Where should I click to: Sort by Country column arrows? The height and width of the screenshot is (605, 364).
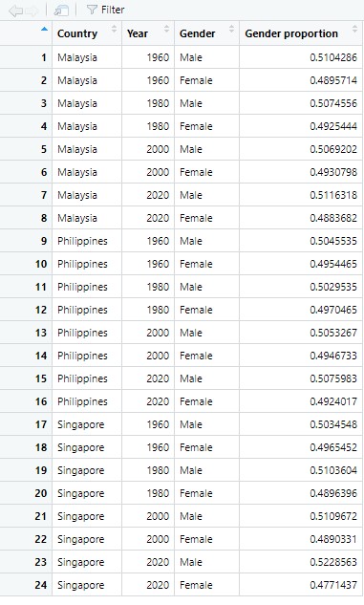(x=114, y=29)
